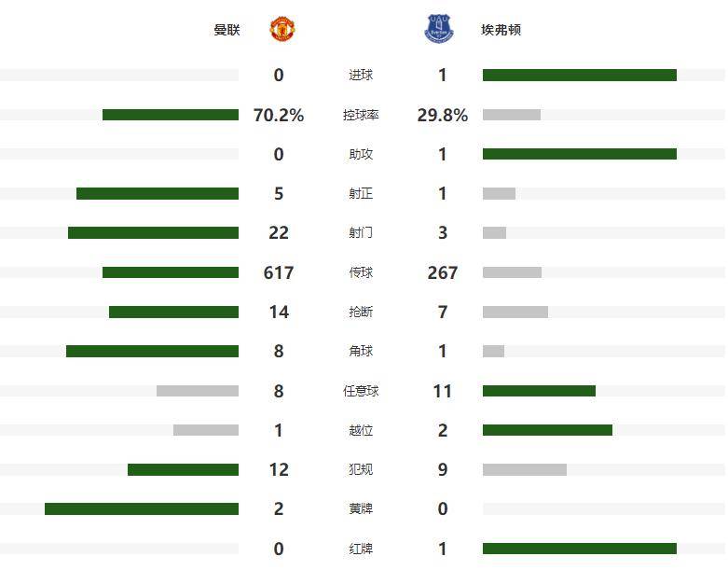Click Manchester United's 射正 shots-on-target bar
Screen dimensions: 728x584
[158, 193]
